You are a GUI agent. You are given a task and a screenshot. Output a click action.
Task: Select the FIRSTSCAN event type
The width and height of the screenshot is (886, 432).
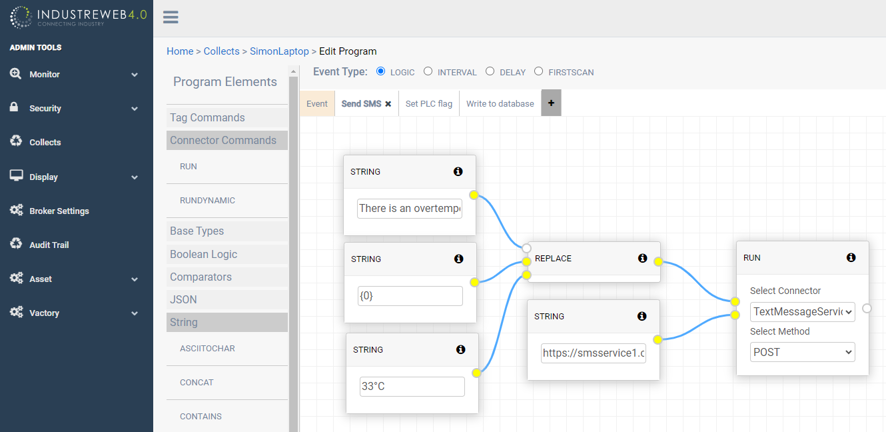538,71
